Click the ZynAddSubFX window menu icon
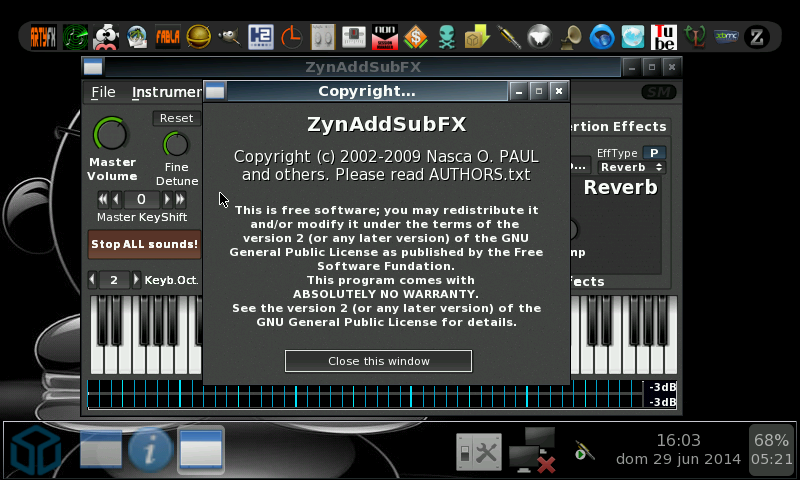This screenshot has height=480, width=800. tap(93, 67)
